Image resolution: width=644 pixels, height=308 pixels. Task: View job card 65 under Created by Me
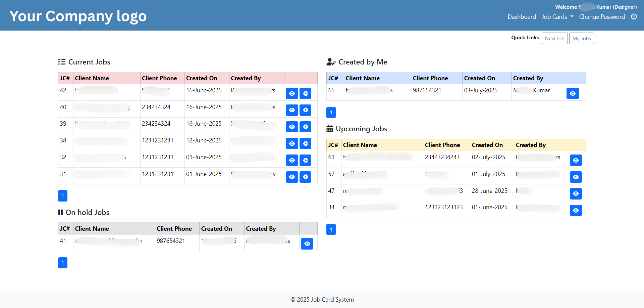pos(572,93)
